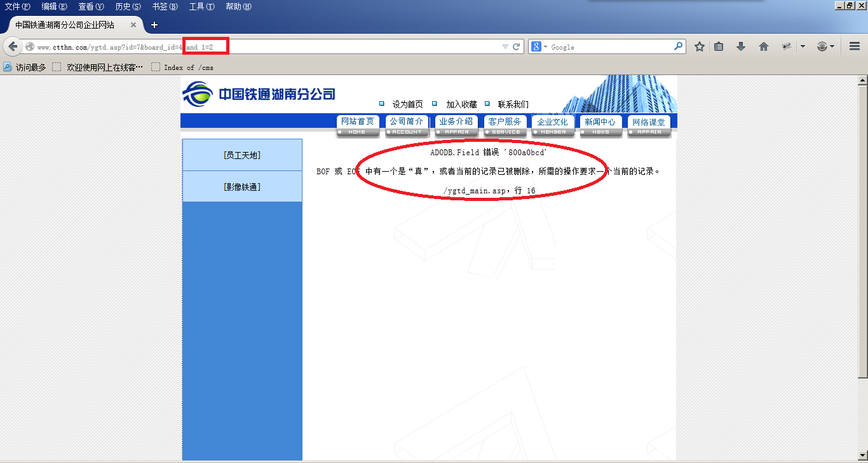Reload the page with the refresh icon
868x463 pixels.
pyautogui.click(x=517, y=46)
